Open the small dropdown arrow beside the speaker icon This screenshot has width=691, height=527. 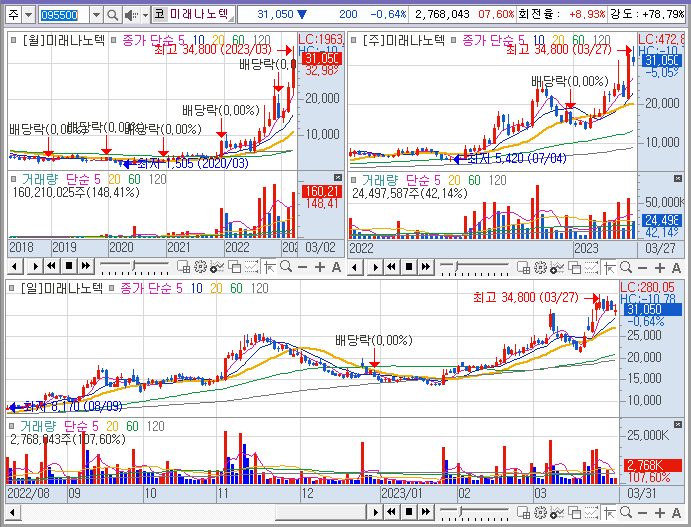(145, 15)
